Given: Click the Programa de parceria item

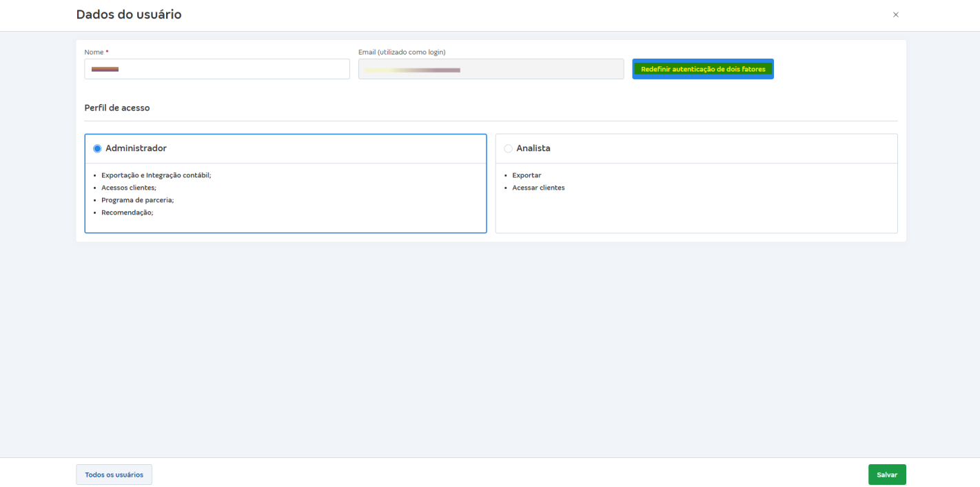Looking at the screenshot, I should [x=137, y=200].
